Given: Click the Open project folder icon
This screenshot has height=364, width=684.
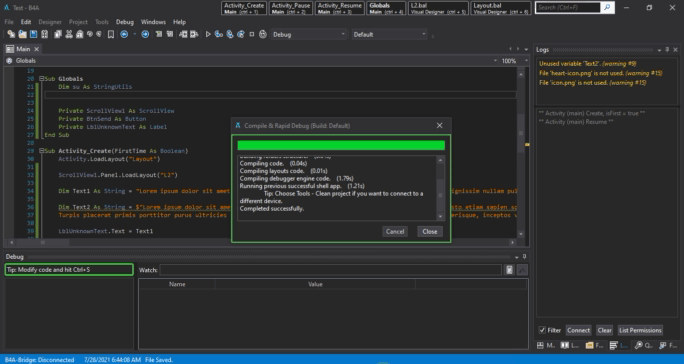Looking at the screenshot, I should (x=22, y=34).
